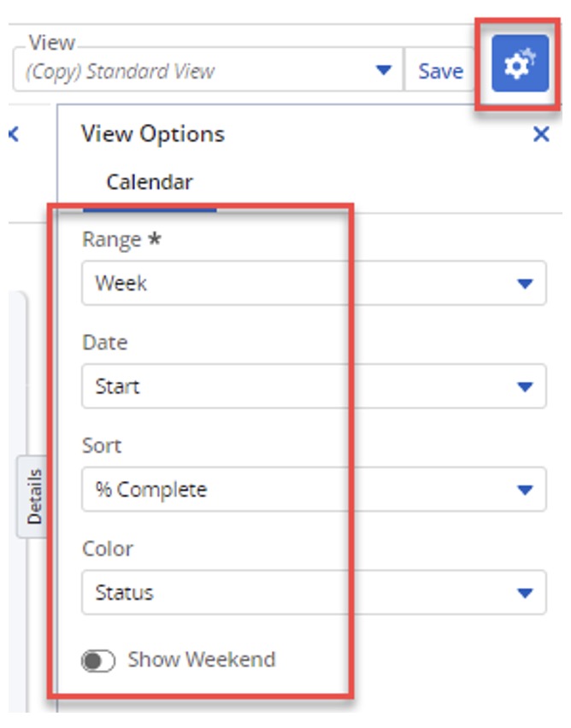Toggle the Show Weekend switch

(x=98, y=660)
